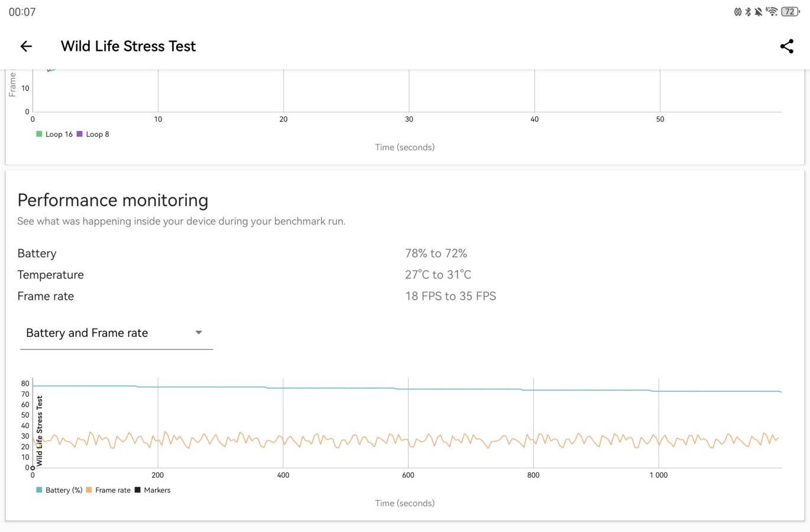Tap the Wi-Fi signal status icon

771,11
